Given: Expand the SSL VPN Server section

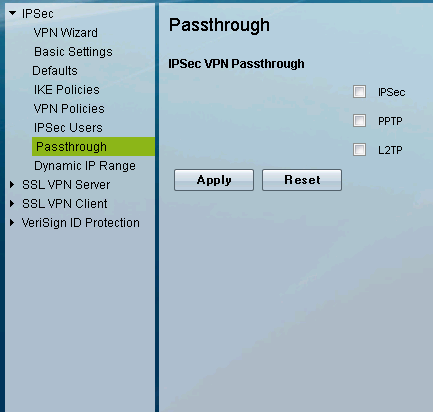Looking at the screenshot, I should (12, 184).
